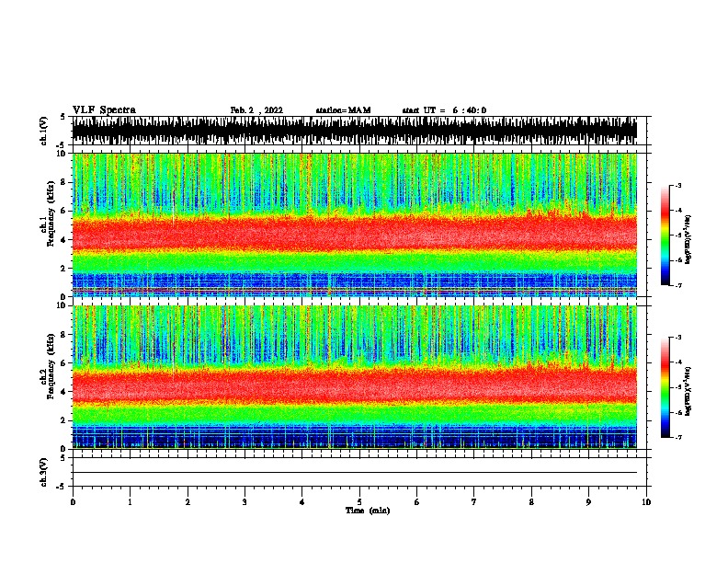Click the "-3" label on ch.1 color bar
This screenshot has width=728, height=563.
click(x=677, y=185)
